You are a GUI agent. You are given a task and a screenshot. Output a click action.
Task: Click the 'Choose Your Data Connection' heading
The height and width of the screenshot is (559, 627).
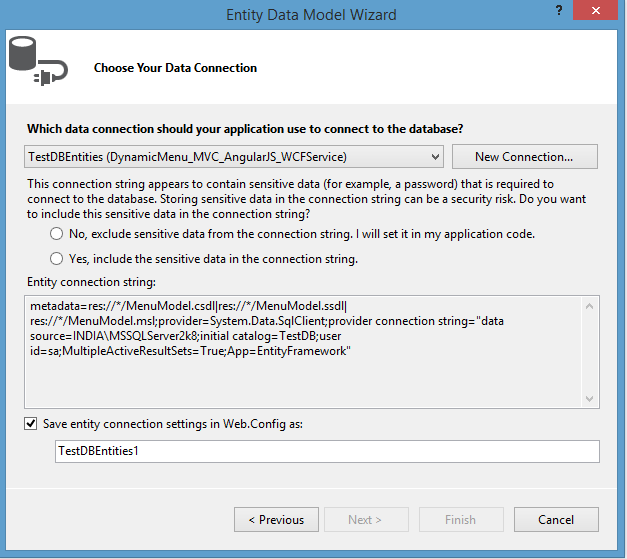[x=175, y=68]
